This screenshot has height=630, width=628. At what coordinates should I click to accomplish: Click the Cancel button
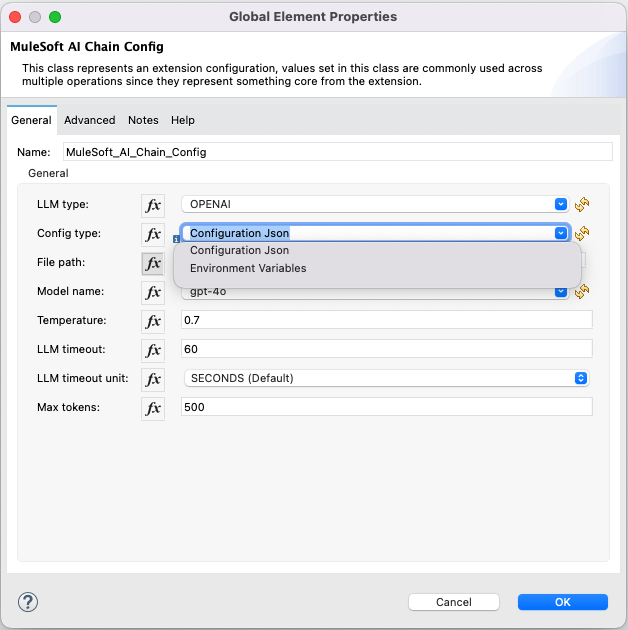tap(453, 602)
